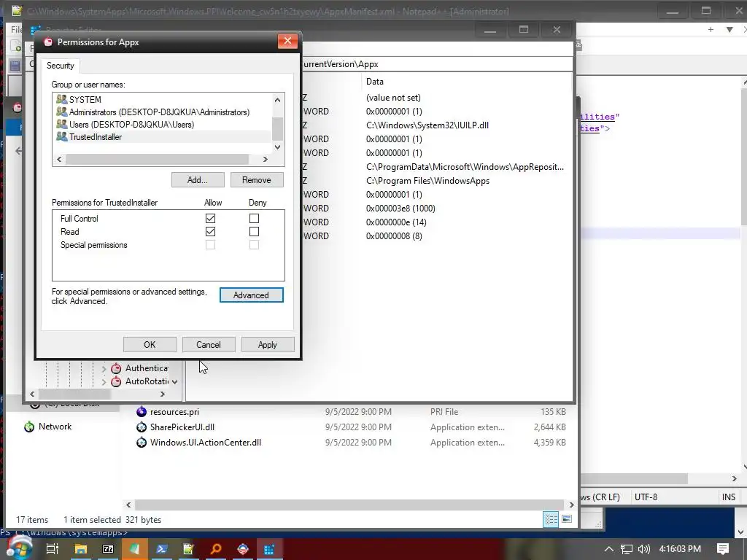This screenshot has width=747, height=560.
Task: Click the Remove button
Action: pos(257,179)
